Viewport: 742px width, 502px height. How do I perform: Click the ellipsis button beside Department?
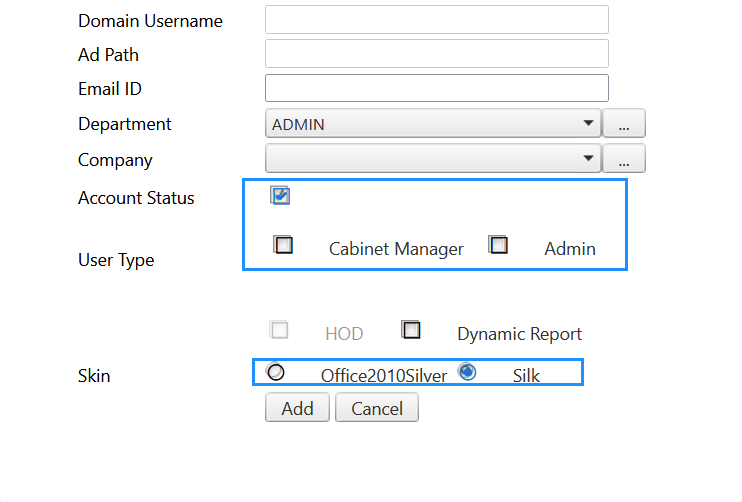(x=624, y=124)
